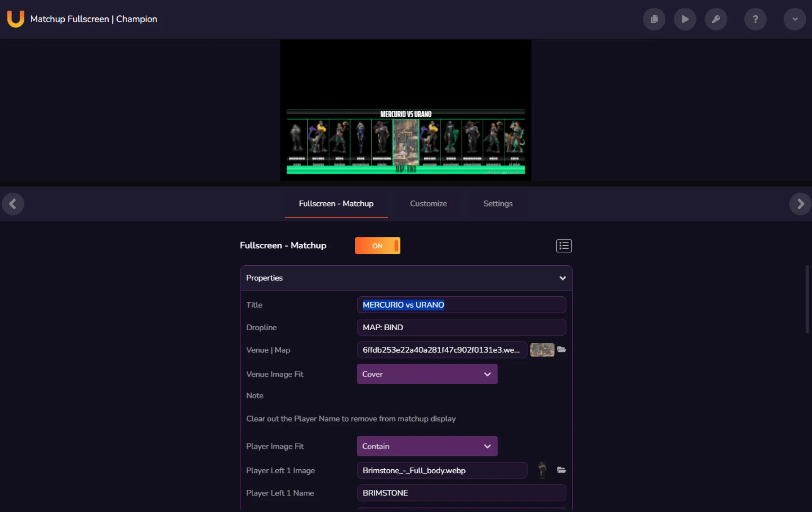Switch to the Fullscreen - Matchup tab
This screenshot has width=812, height=512.
336,204
